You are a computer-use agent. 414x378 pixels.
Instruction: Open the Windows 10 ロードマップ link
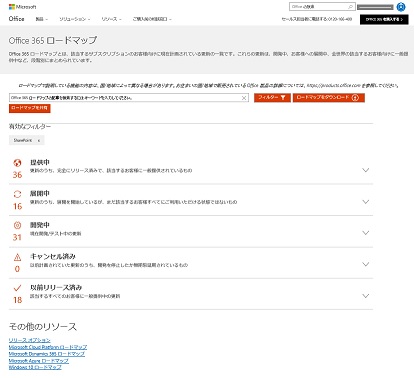pyautogui.click(x=35, y=367)
